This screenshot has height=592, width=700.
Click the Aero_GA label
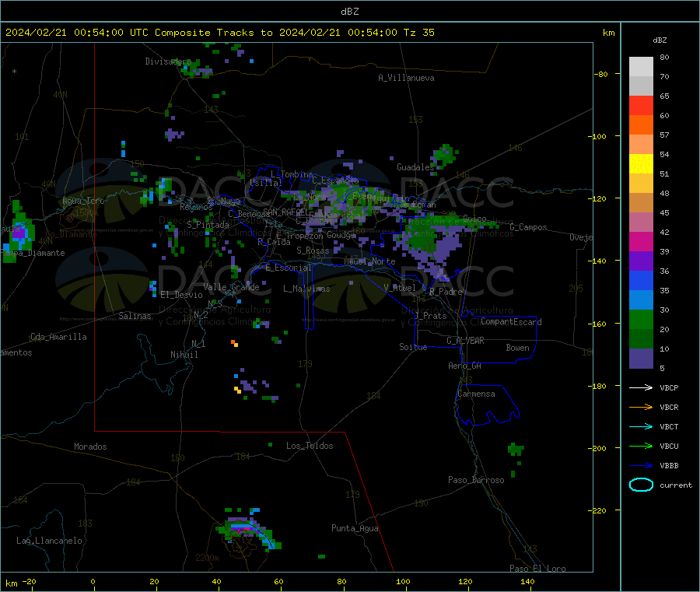click(x=464, y=366)
